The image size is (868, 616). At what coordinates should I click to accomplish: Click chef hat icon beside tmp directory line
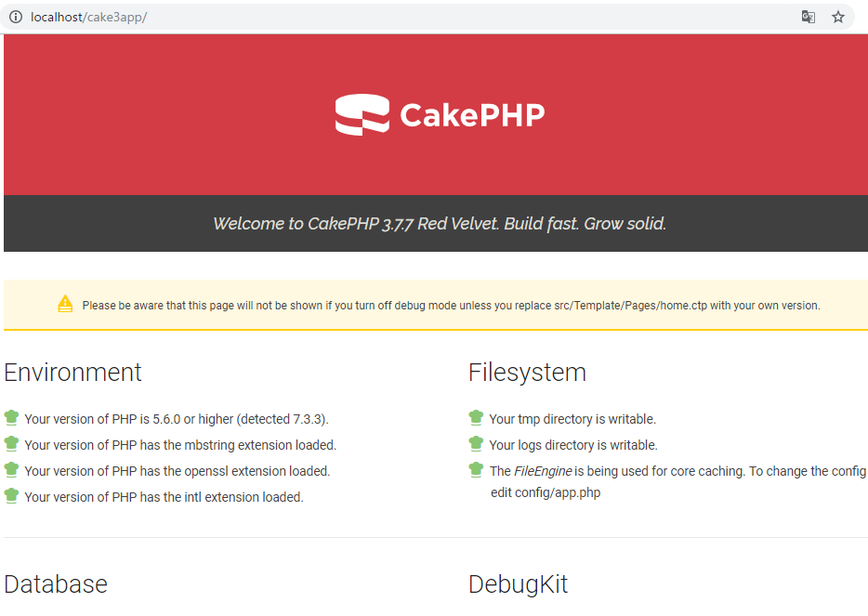click(476, 417)
